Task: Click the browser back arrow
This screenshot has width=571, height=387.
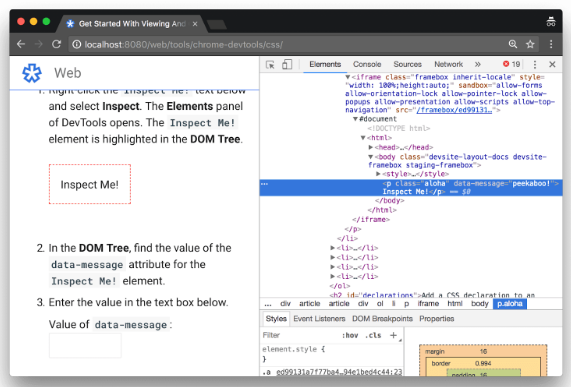Action: [21, 44]
